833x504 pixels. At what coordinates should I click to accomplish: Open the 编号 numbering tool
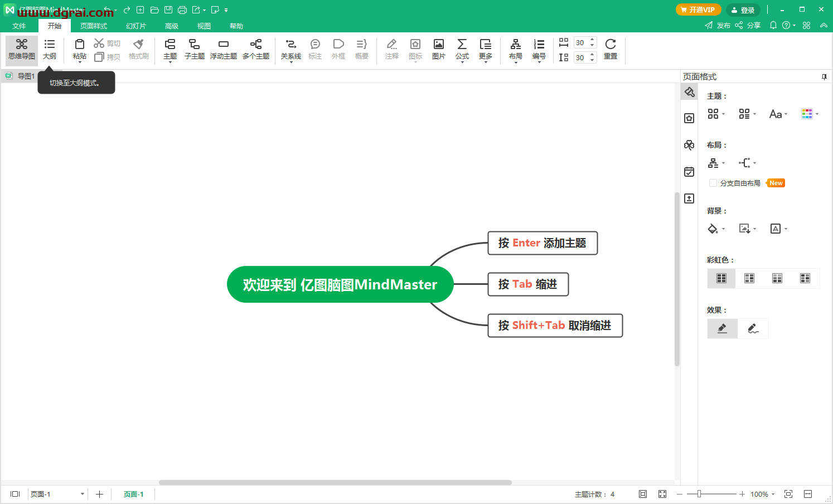click(x=539, y=49)
